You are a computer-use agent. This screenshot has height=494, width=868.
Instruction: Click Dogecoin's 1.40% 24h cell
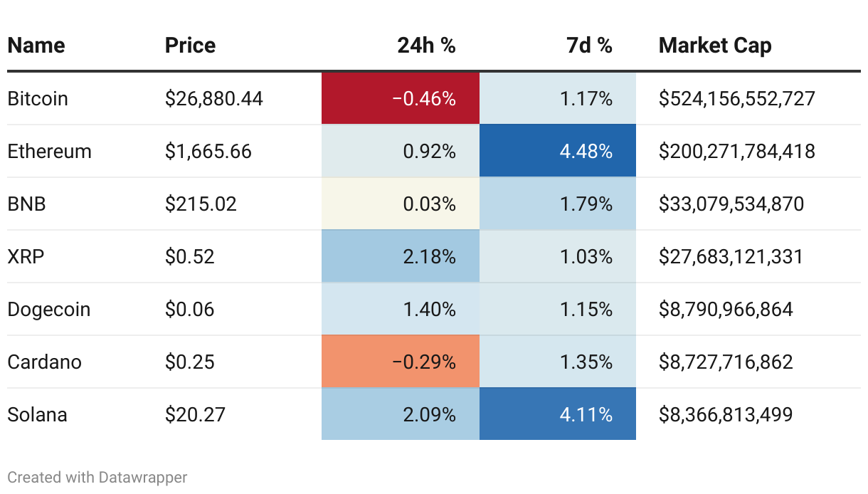(401, 309)
